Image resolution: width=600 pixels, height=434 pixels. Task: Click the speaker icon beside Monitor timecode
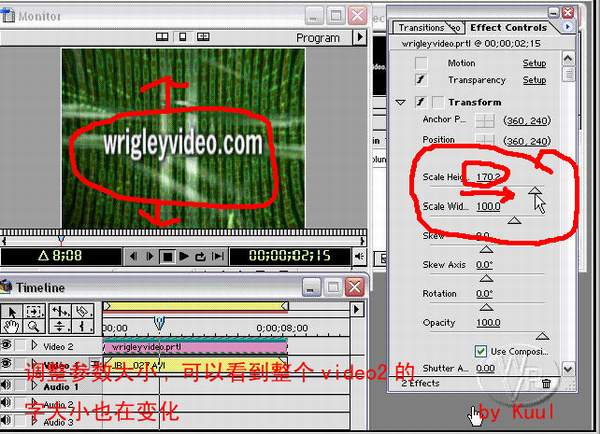[x=359, y=256]
